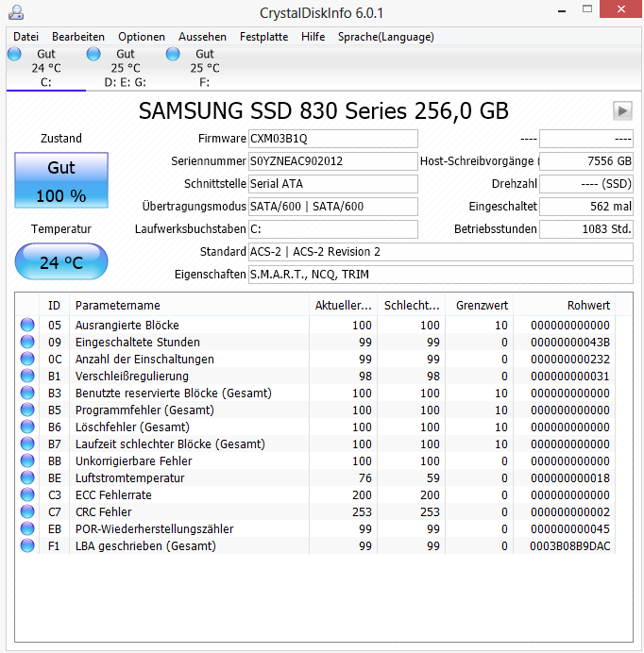Click the status icon for ECC Fehlerrate
Viewport: 644px width, 653px height.
(x=27, y=494)
